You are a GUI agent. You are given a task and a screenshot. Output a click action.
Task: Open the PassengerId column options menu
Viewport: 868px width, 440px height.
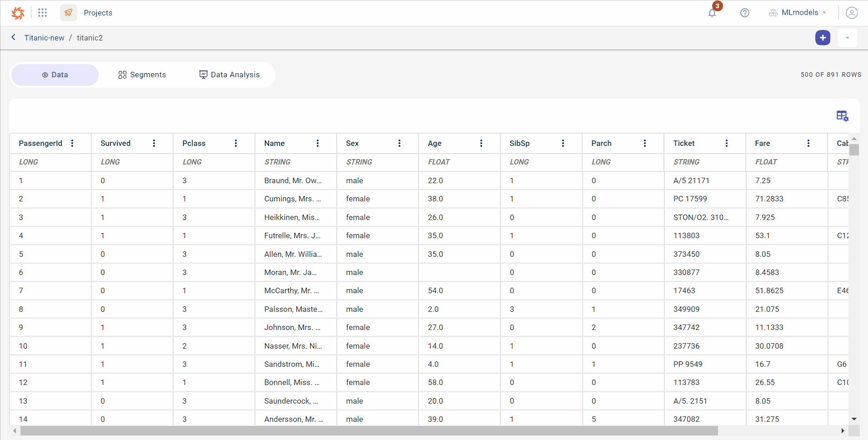pyautogui.click(x=72, y=143)
